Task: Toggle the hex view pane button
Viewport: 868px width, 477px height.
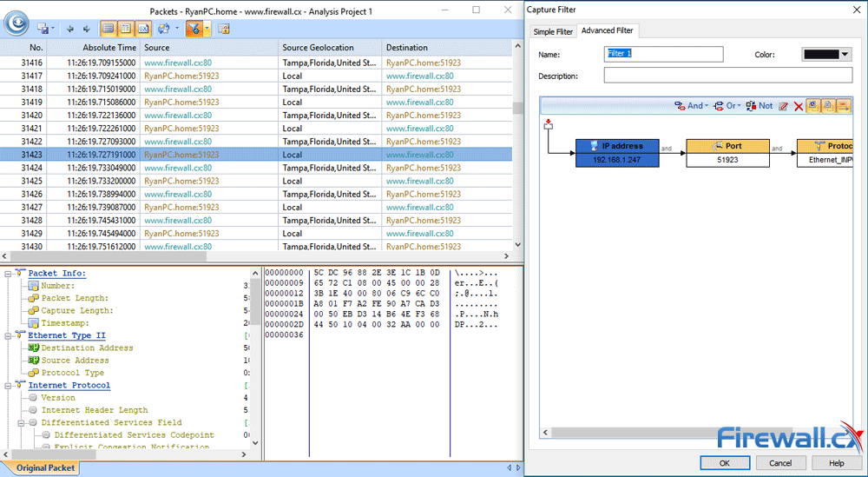Action: point(143,29)
